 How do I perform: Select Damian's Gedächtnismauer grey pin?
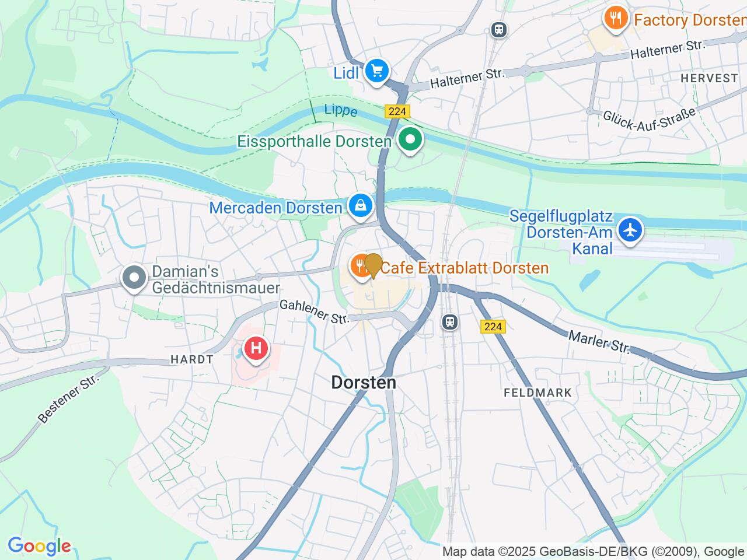135,278
